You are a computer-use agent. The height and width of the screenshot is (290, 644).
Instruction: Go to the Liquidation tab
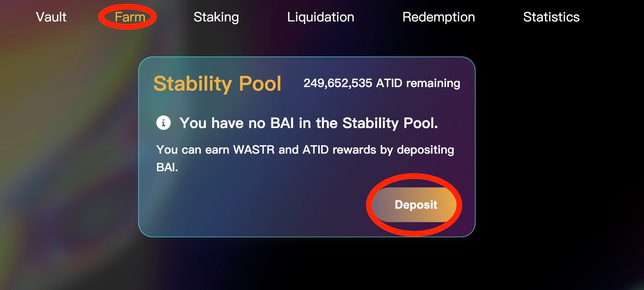coord(320,17)
